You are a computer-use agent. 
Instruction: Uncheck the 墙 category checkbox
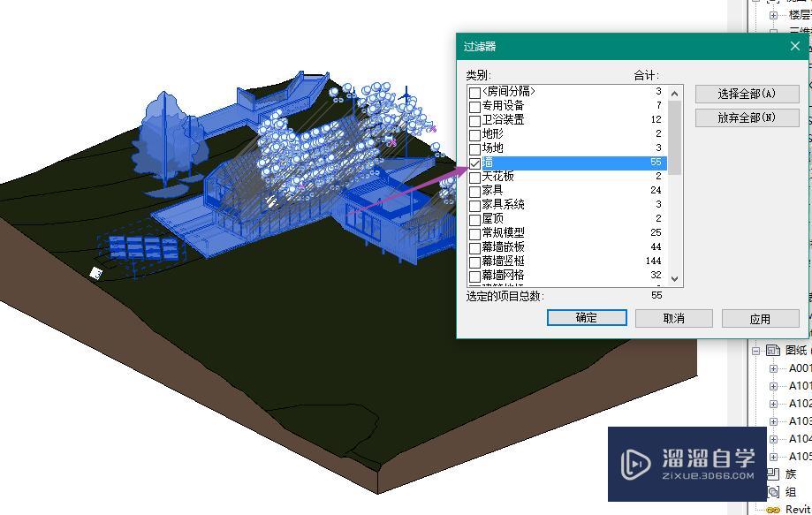(x=474, y=163)
